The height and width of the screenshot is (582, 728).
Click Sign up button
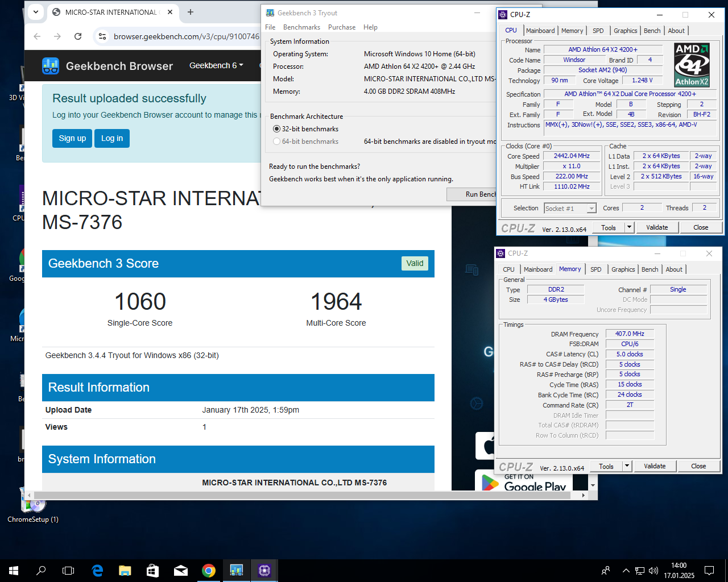[72, 138]
